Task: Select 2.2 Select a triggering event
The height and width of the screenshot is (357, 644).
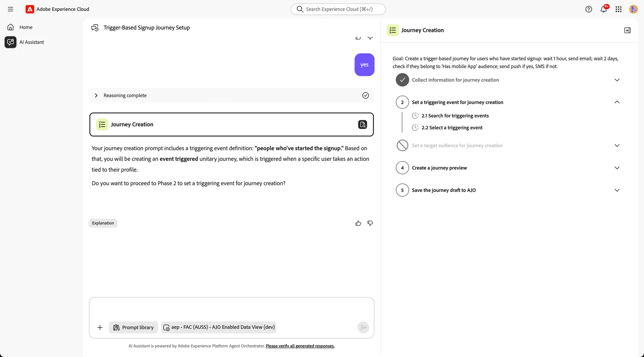Action: [452, 128]
